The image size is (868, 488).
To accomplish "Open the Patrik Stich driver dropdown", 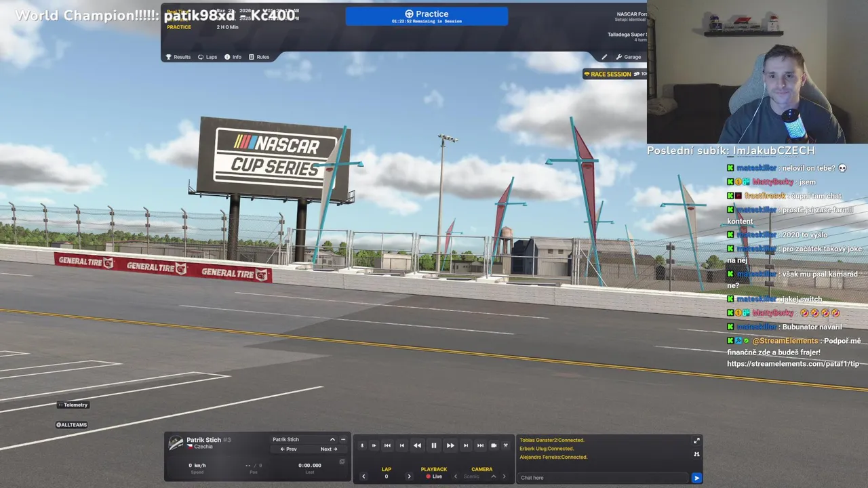I will tap(304, 439).
